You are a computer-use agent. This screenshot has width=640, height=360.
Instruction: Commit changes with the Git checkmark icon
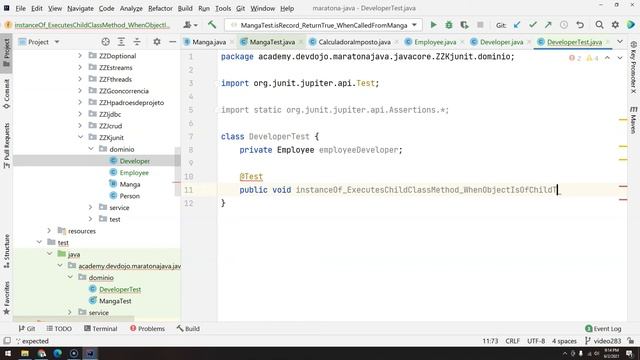533,25
